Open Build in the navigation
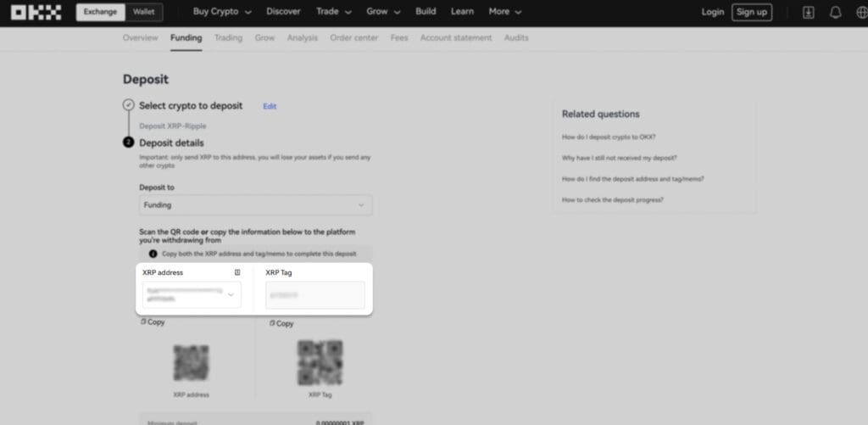 [x=426, y=12]
